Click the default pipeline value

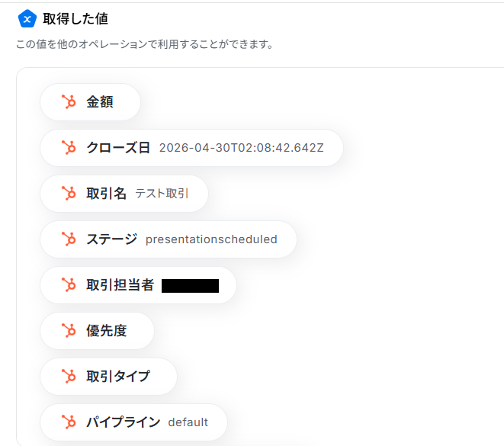tap(188, 422)
